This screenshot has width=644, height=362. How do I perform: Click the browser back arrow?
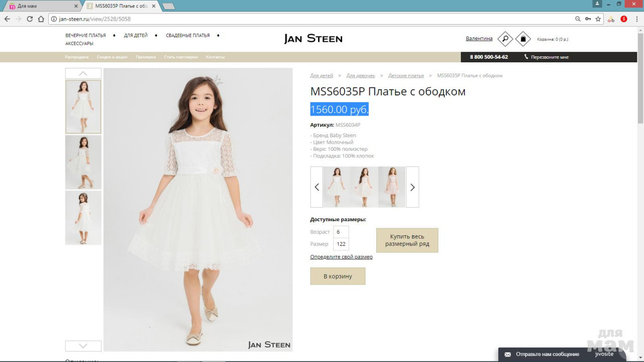[7, 19]
